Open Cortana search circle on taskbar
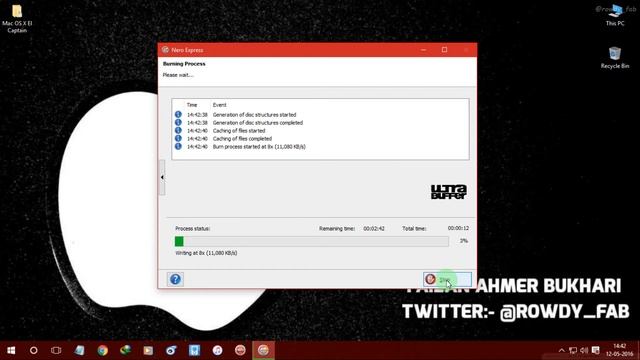 (33, 350)
